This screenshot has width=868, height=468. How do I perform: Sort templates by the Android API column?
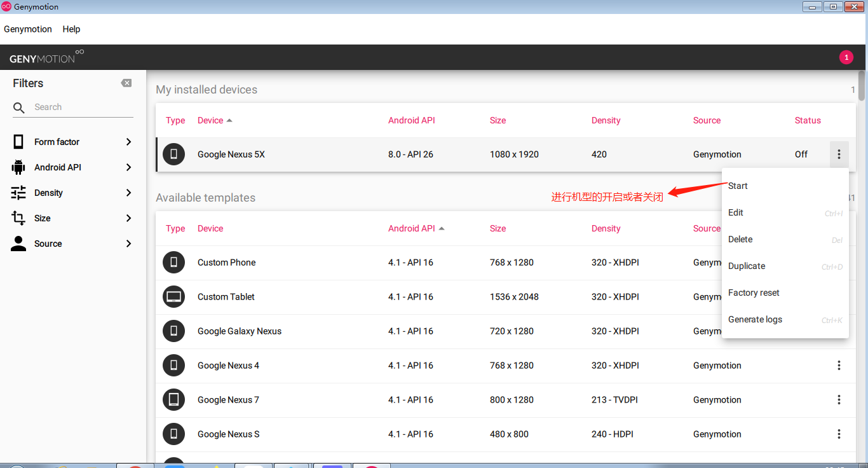coord(416,228)
